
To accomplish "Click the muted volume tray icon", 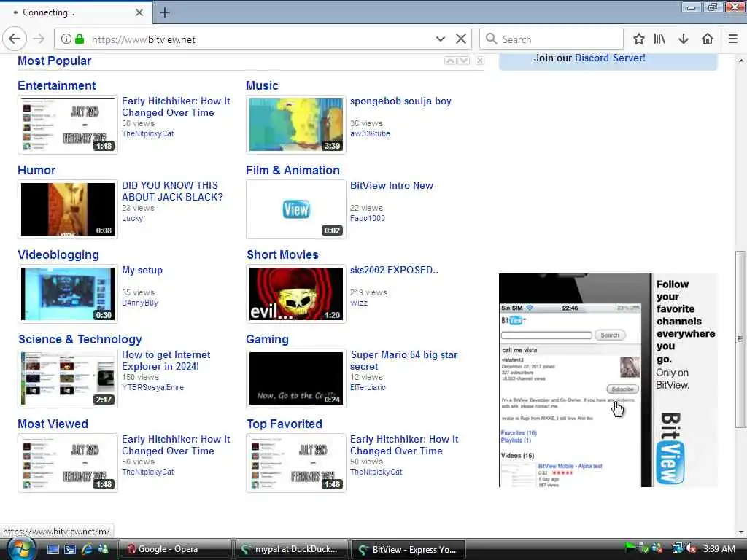I will (691, 549).
